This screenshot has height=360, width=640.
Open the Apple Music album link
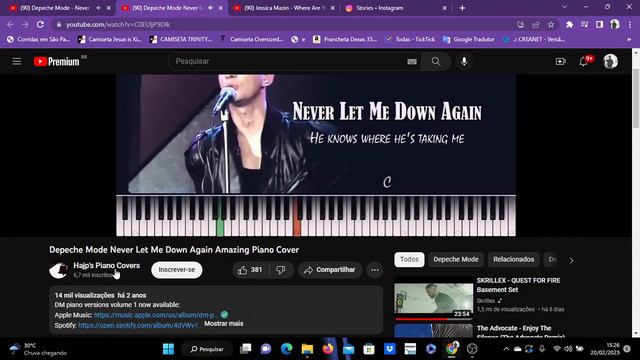tap(156, 315)
